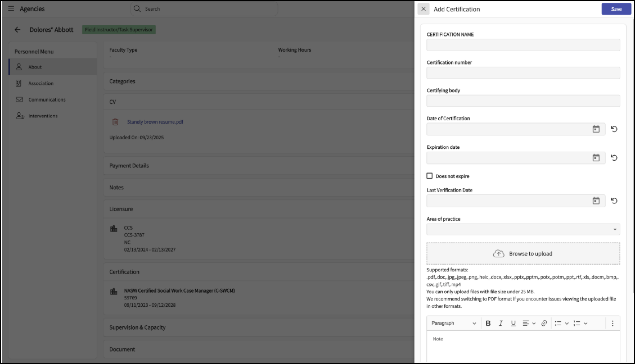Open the hamburger menu next to Agencies
635x364 pixels.
(x=11, y=8)
